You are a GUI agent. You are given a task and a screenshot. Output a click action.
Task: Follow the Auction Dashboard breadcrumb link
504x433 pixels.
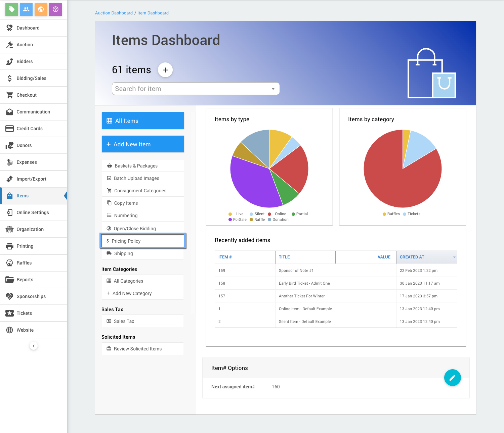click(x=114, y=13)
